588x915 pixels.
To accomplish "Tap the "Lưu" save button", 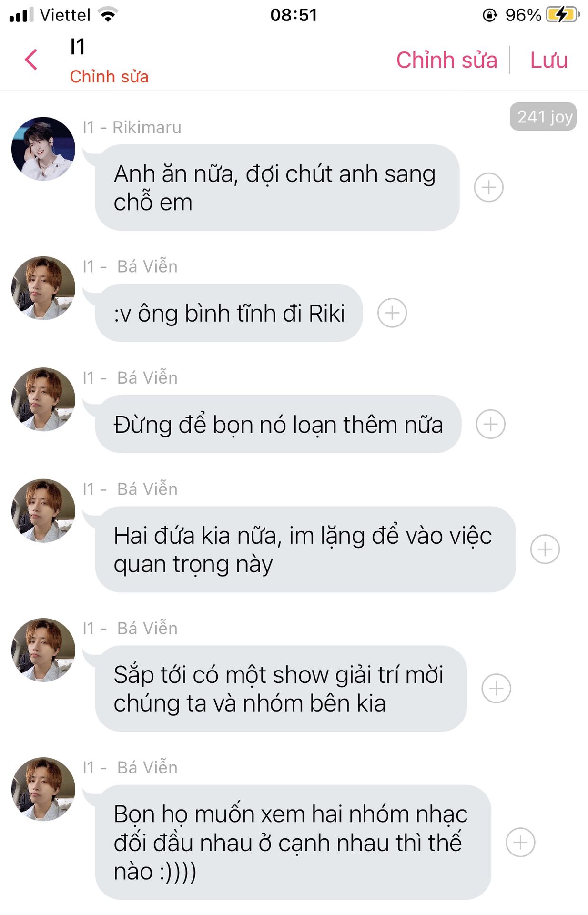I will click(548, 60).
